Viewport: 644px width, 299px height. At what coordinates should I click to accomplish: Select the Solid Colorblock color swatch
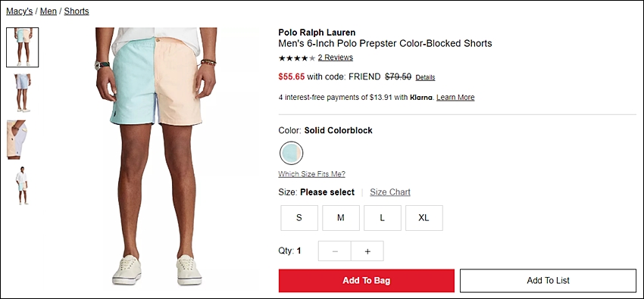(291, 153)
